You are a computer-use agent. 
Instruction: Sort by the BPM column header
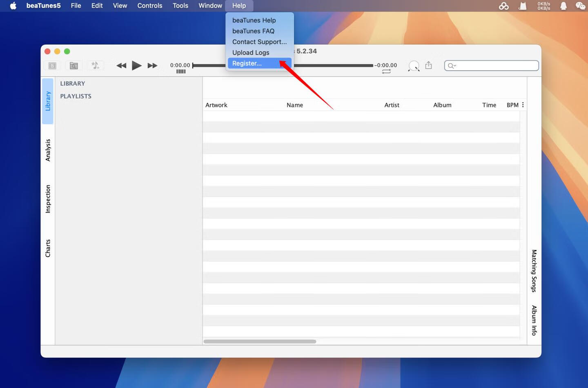point(512,105)
